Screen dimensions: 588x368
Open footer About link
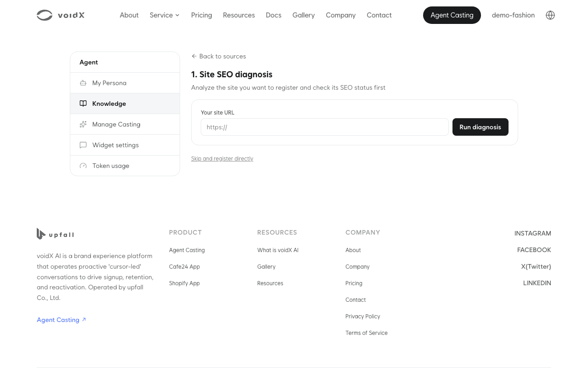353,250
